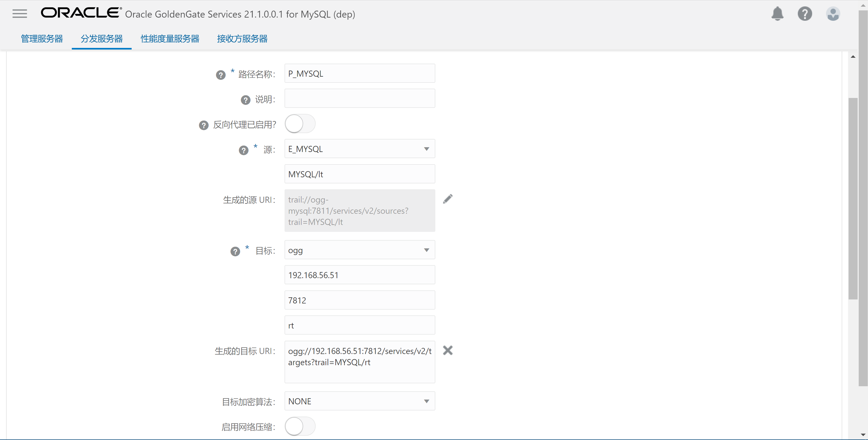Switch to 分发服务器 tab
The height and width of the screenshot is (440, 868).
(x=101, y=39)
